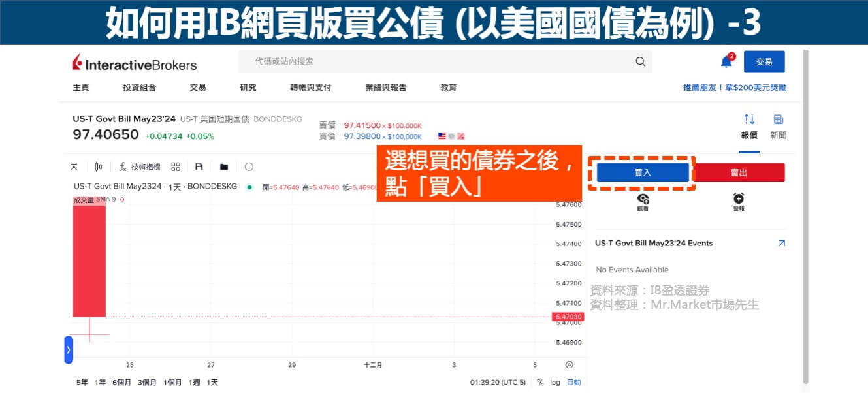Click the BONDDESKG exchange label
Image resolution: width=868 pixels, height=393 pixels.
278,119
